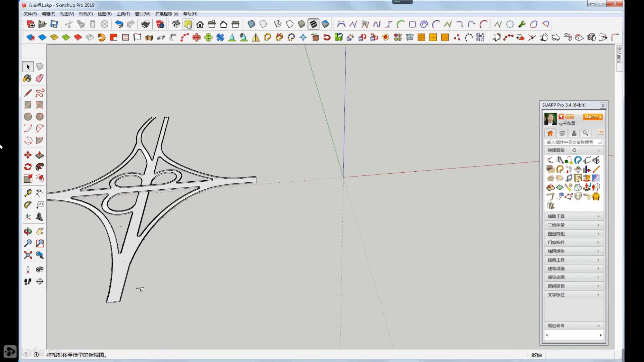Select the Line pencil tool
This screenshot has height=362, width=644.
28,93
